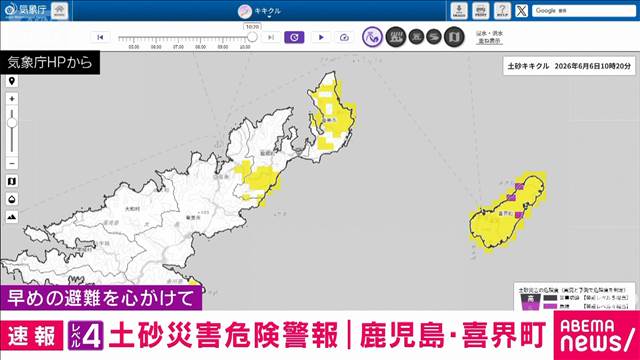Jump to first time step

(x=100, y=37)
